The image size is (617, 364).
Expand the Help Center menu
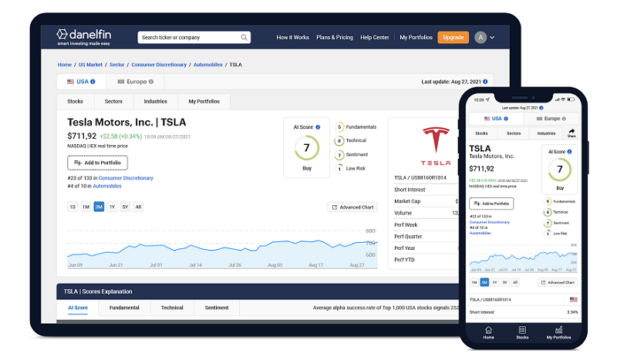coord(376,37)
